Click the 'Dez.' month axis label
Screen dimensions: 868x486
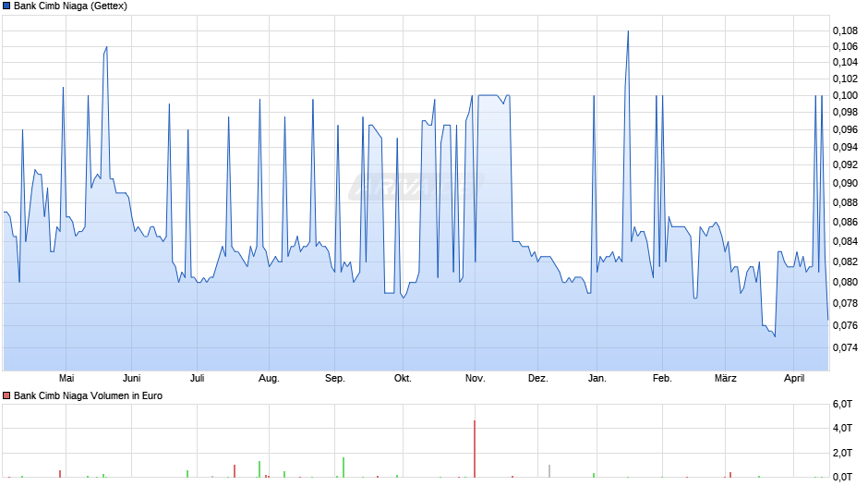538,378
